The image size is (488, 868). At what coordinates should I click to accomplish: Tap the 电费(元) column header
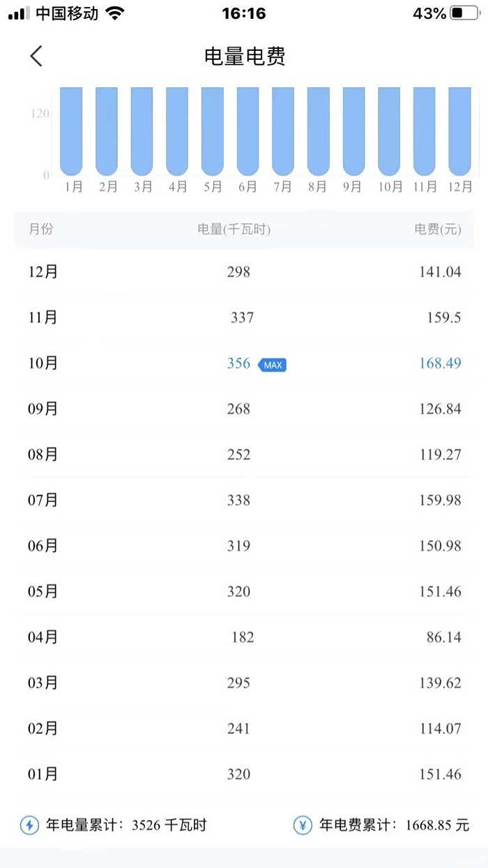[x=438, y=229]
